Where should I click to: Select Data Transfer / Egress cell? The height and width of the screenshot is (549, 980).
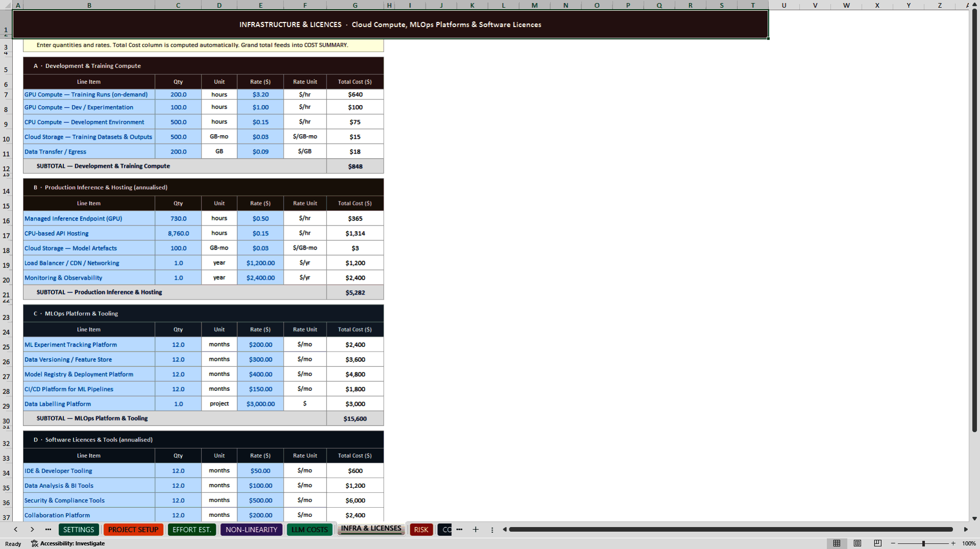(89, 152)
